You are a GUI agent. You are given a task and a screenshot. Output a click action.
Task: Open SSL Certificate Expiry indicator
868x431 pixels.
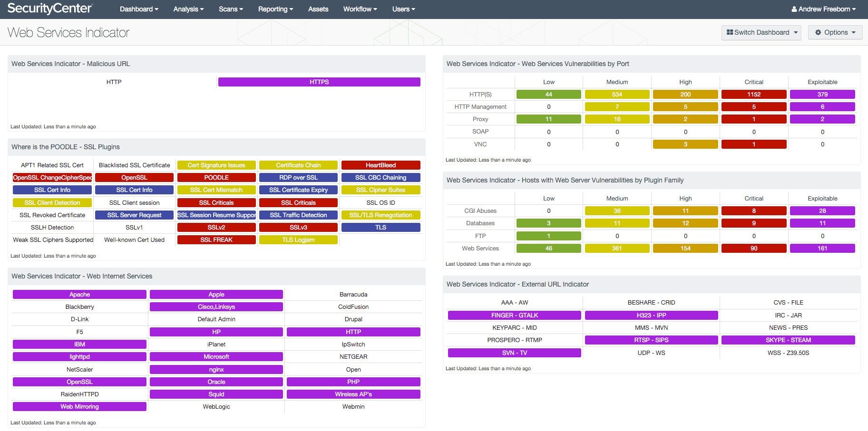[x=298, y=190]
